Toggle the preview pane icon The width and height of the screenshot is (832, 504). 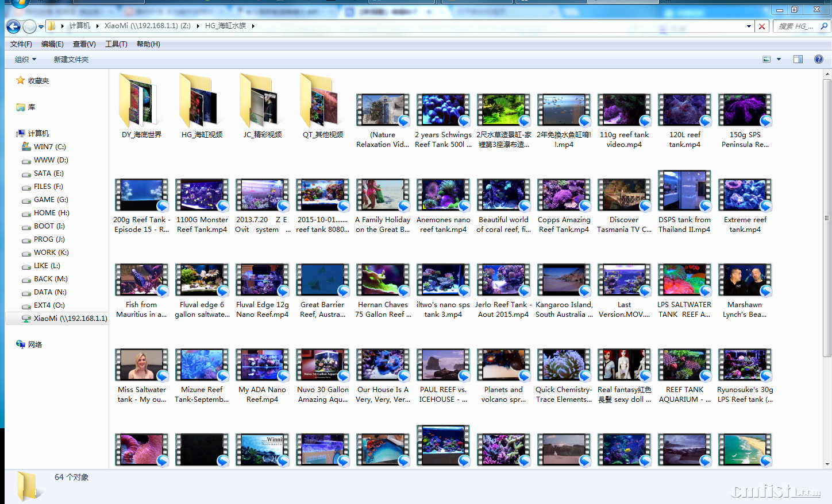point(798,59)
